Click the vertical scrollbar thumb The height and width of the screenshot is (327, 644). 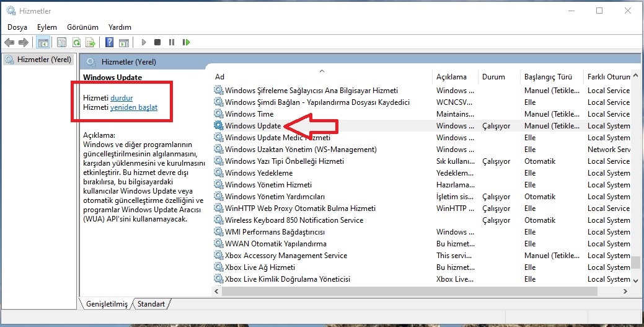(x=636, y=262)
